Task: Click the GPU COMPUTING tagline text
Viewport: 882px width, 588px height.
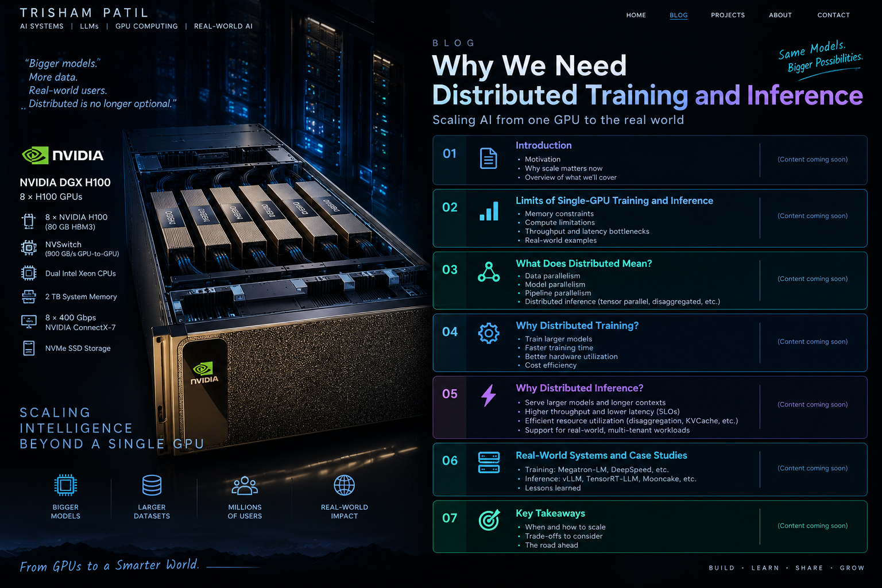Action: pos(146,26)
